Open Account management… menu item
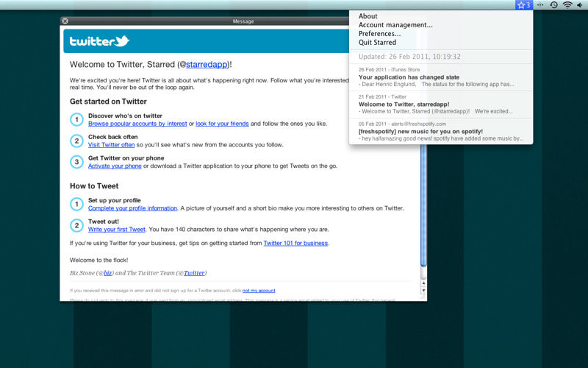Viewport: 588px width, 368px height. tap(395, 25)
